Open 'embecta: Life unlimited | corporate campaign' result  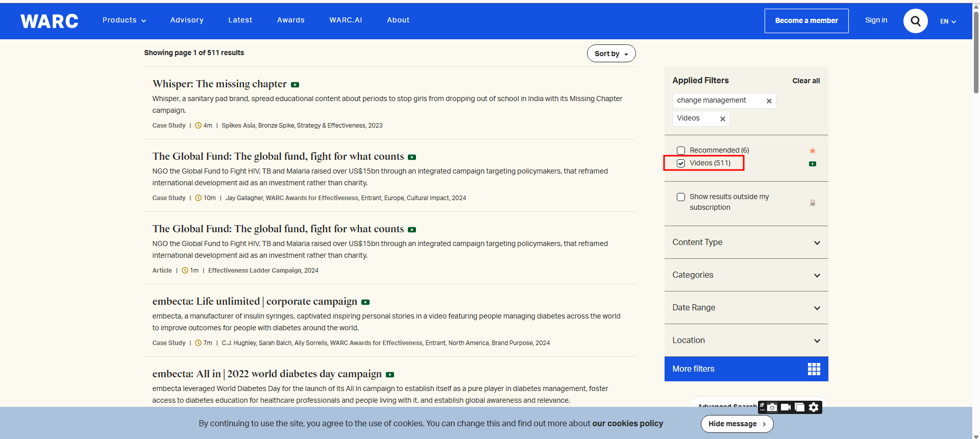coord(255,302)
